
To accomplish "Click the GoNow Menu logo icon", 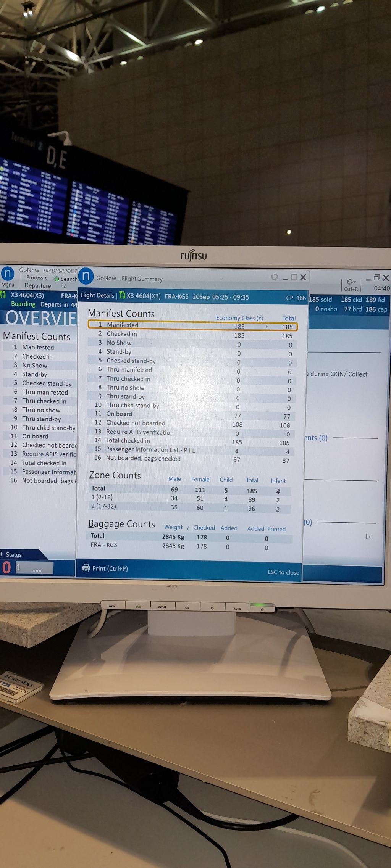I will click(x=8, y=274).
